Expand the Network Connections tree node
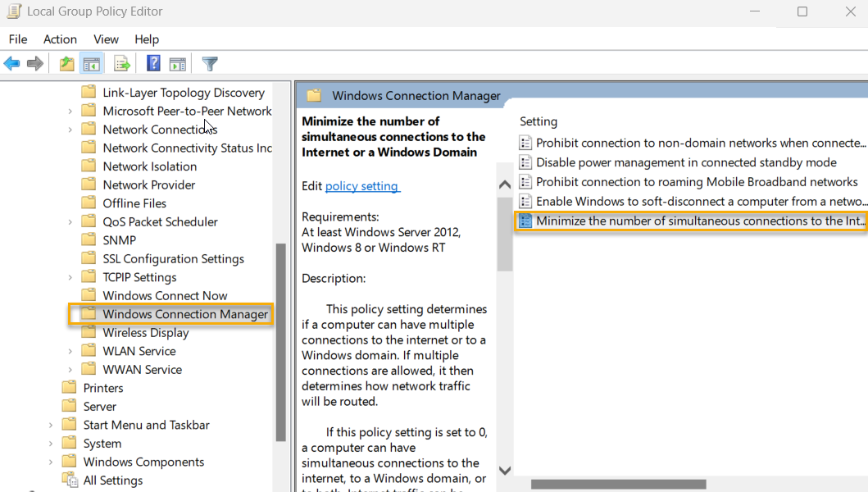Image resolution: width=868 pixels, height=492 pixels. 70,129
